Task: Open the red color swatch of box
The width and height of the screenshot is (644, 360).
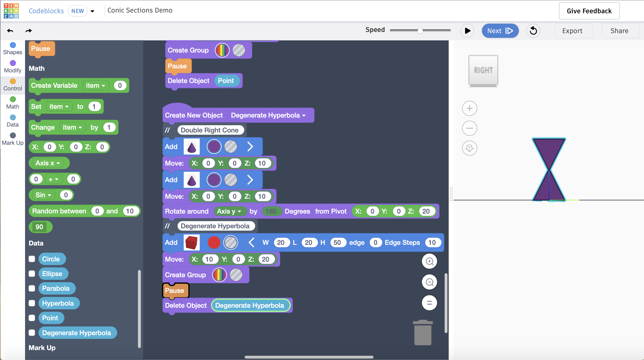Action: 214,242
